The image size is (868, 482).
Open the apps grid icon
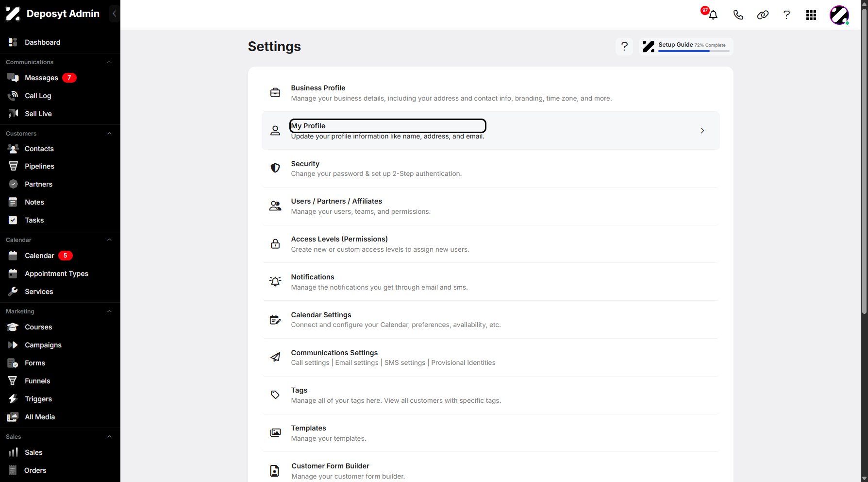[x=811, y=15]
